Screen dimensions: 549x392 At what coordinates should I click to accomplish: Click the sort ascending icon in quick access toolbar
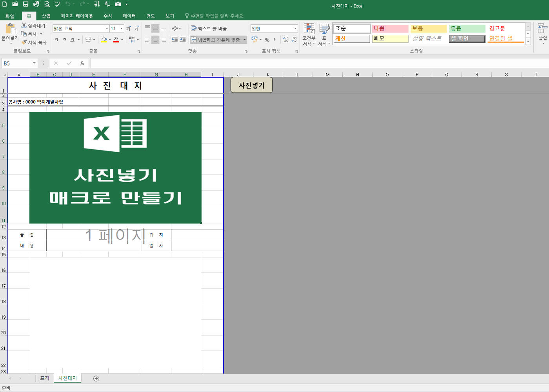(97, 4)
